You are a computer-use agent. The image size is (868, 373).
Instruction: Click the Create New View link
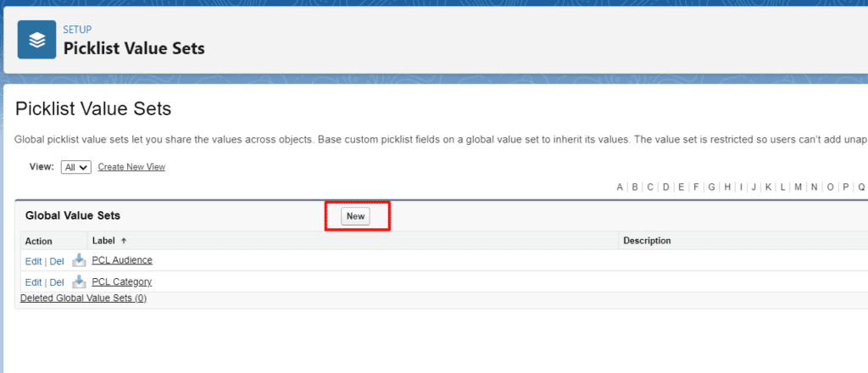click(x=131, y=167)
